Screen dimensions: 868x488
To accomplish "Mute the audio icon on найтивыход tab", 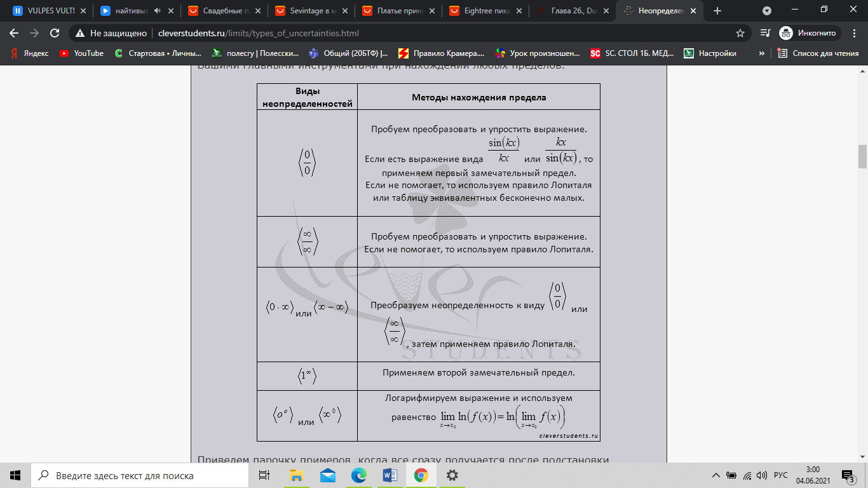I will coord(156,11).
